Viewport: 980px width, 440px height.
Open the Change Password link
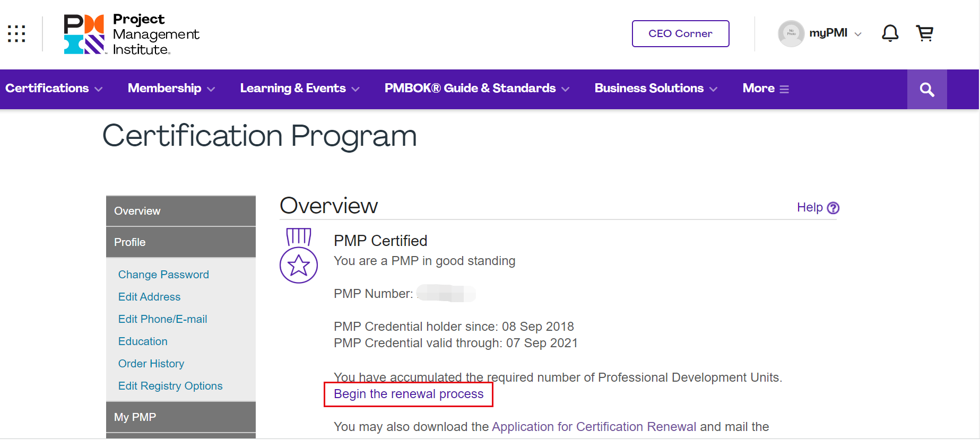coord(163,275)
